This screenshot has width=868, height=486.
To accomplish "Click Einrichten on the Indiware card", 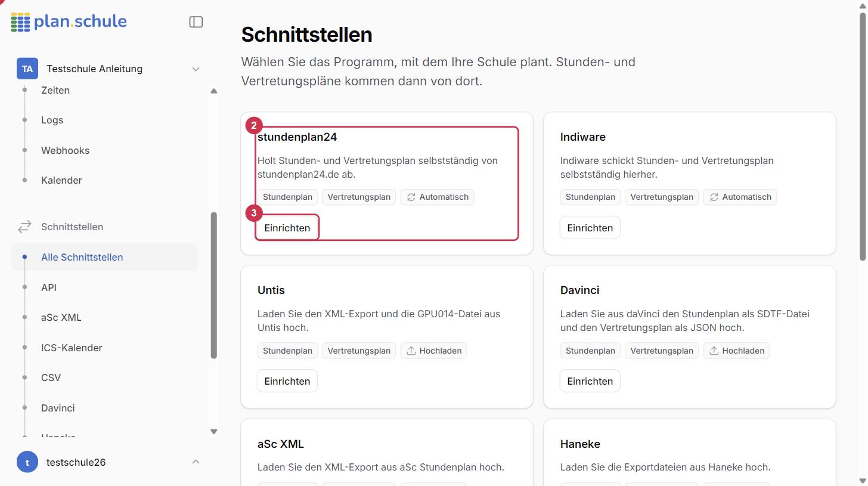I will tap(590, 228).
